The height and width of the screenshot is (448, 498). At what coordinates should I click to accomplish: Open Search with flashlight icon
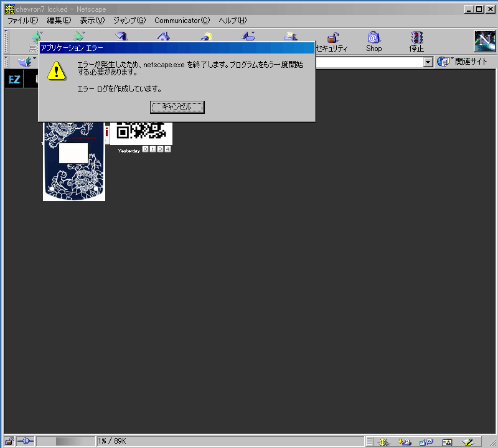pyautogui.click(x=206, y=36)
